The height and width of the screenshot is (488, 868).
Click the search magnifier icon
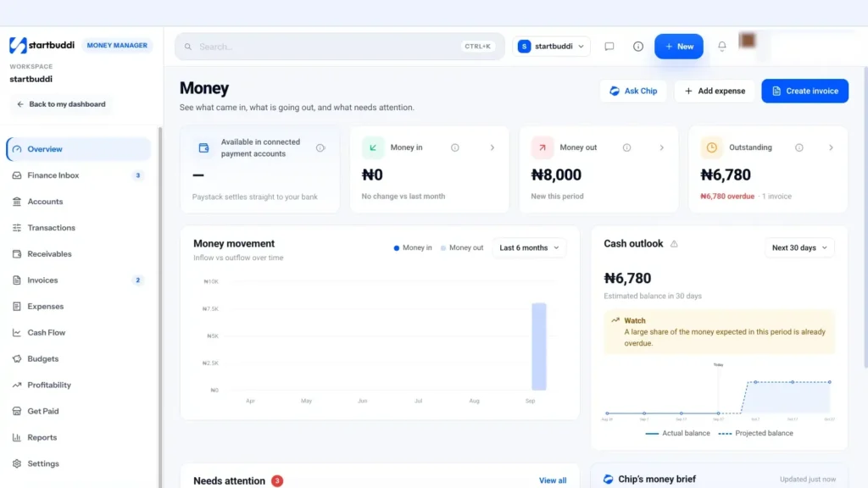(x=188, y=47)
